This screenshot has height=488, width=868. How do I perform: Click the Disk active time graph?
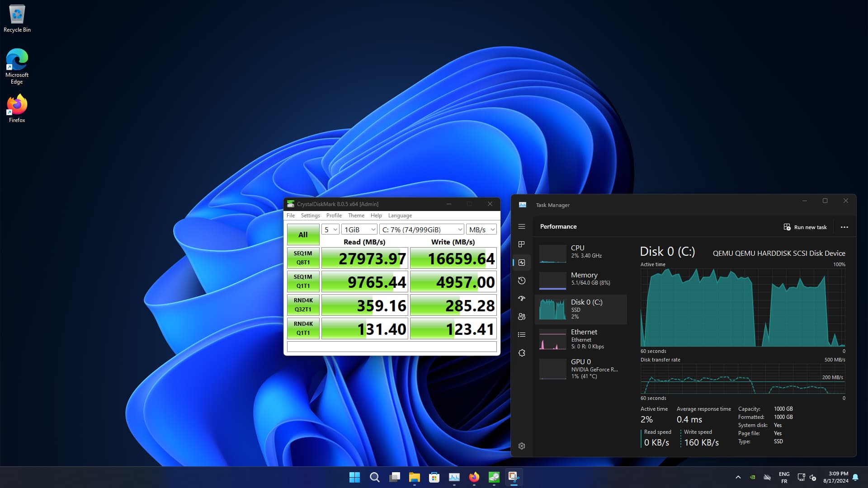click(x=743, y=308)
